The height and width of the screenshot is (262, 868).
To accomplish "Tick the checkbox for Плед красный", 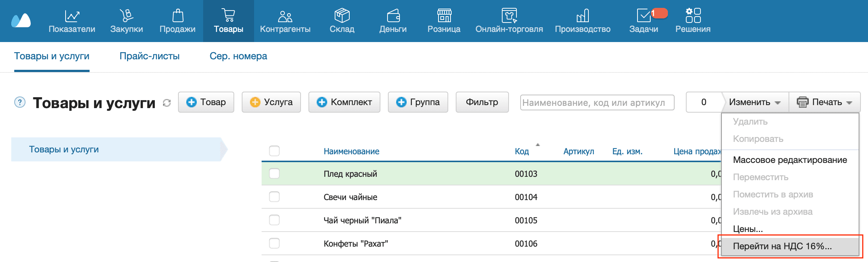I will click(274, 173).
